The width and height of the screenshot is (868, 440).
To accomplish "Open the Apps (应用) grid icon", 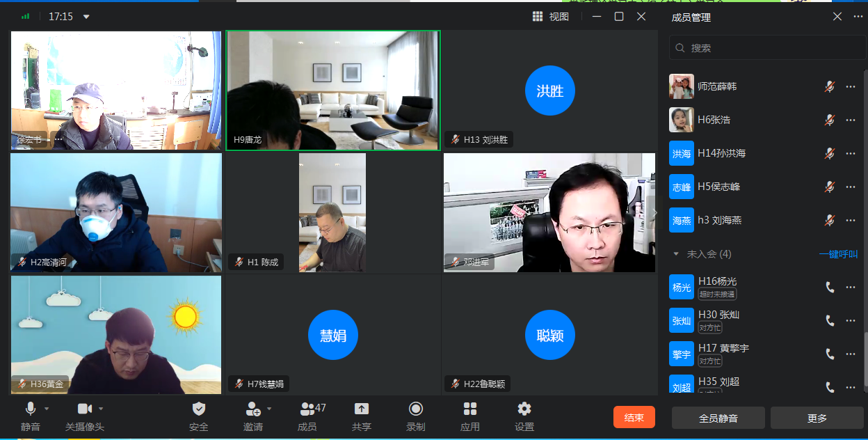I will pos(470,409).
